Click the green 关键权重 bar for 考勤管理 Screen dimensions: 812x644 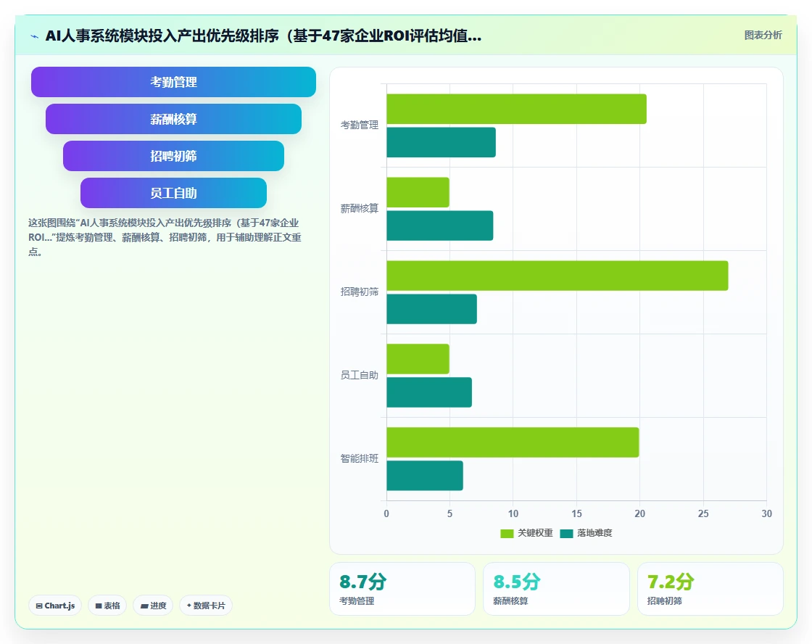point(516,109)
